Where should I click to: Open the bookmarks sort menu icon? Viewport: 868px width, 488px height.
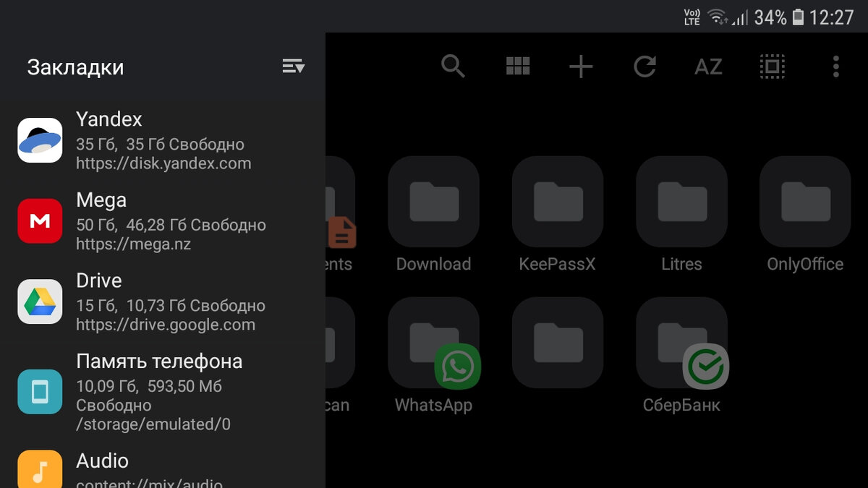click(293, 67)
